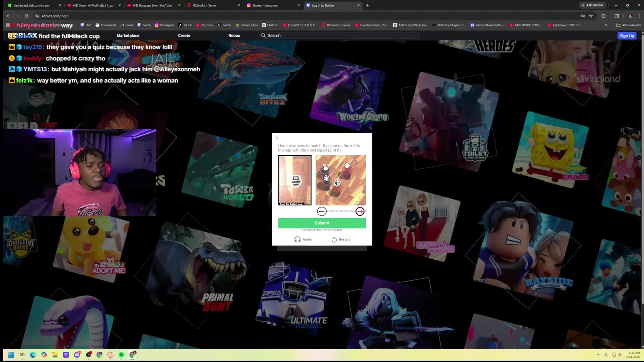Image resolution: width=644 pixels, height=362 pixels.
Task: Click the Sign Up button
Action: click(627, 36)
